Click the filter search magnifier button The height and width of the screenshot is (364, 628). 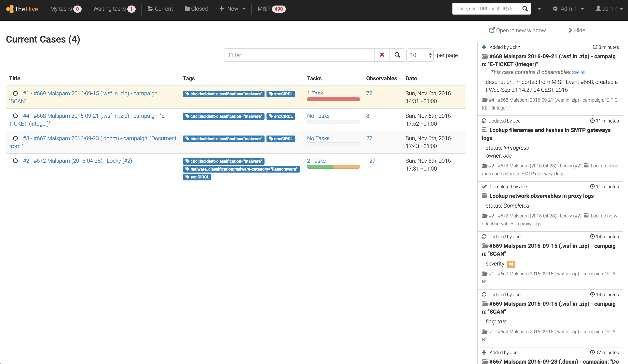397,55
